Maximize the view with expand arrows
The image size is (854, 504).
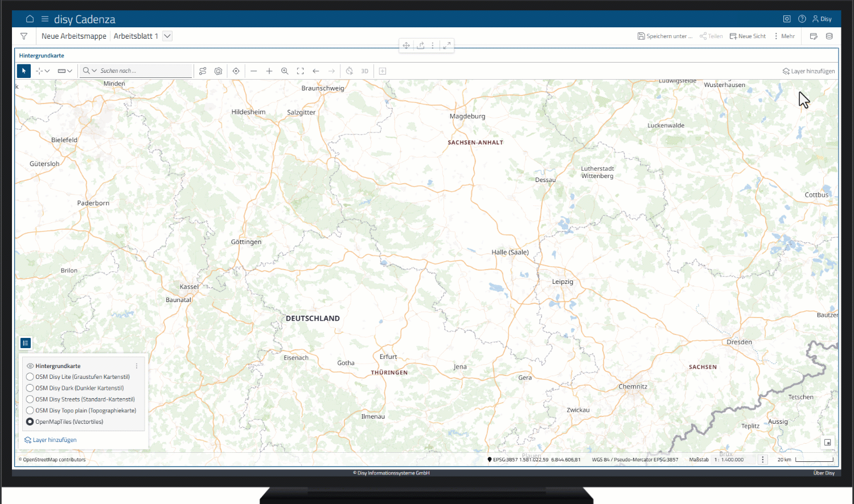pos(447,46)
